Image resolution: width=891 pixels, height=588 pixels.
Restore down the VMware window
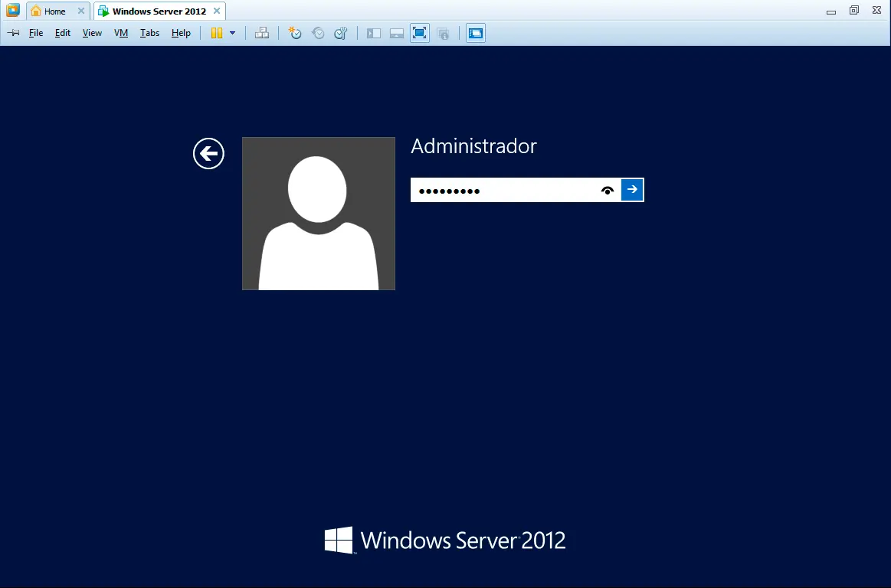(x=854, y=10)
